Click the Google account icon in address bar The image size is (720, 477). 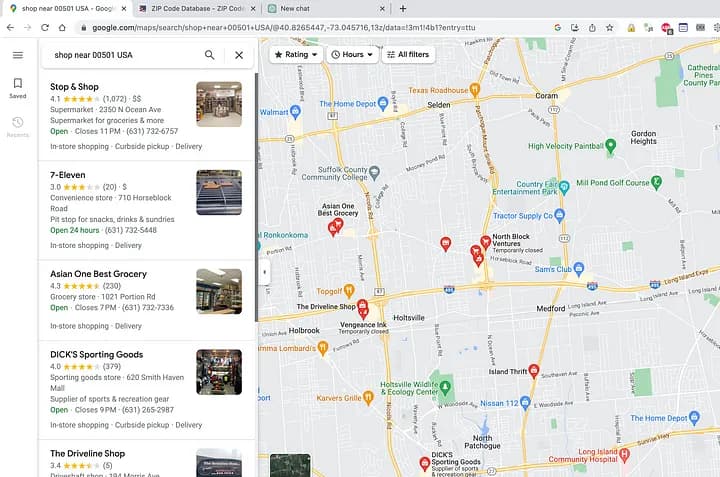coord(557,28)
